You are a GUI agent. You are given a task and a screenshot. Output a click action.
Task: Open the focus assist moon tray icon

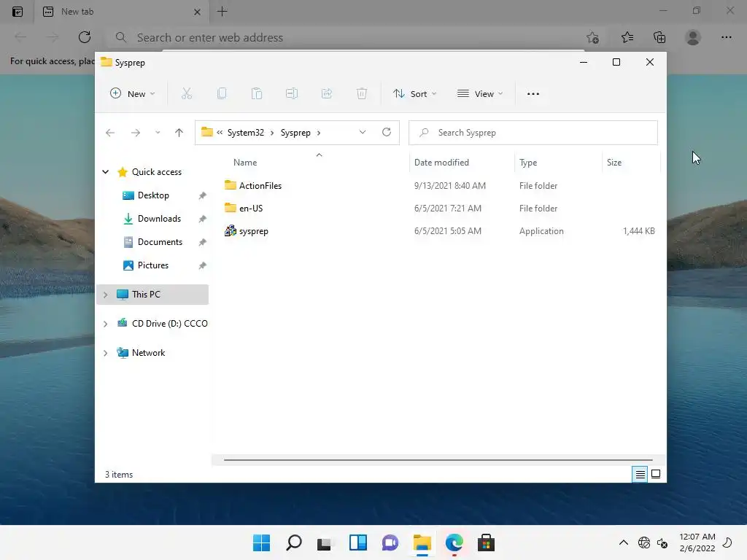(x=727, y=542)
